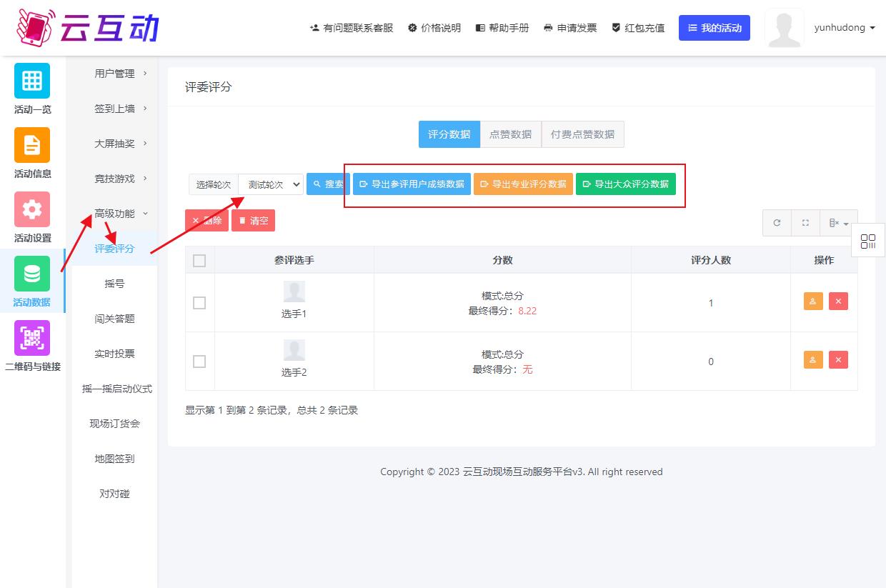Viewport: 886px width, 588px height.
Task: Tick the select-all checkbox in table header
Action: click(199, 261)
